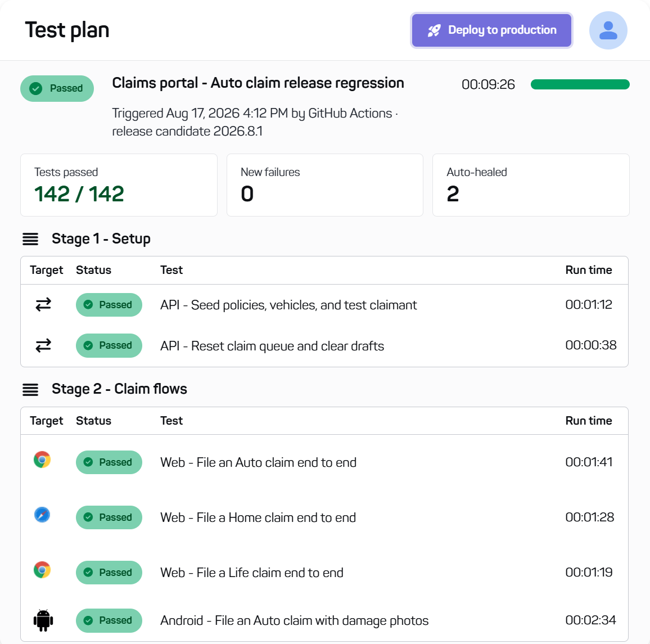This screenshot has width=650, height=644.
Task: Click the green run progress bar
Action: click(580, 84)
